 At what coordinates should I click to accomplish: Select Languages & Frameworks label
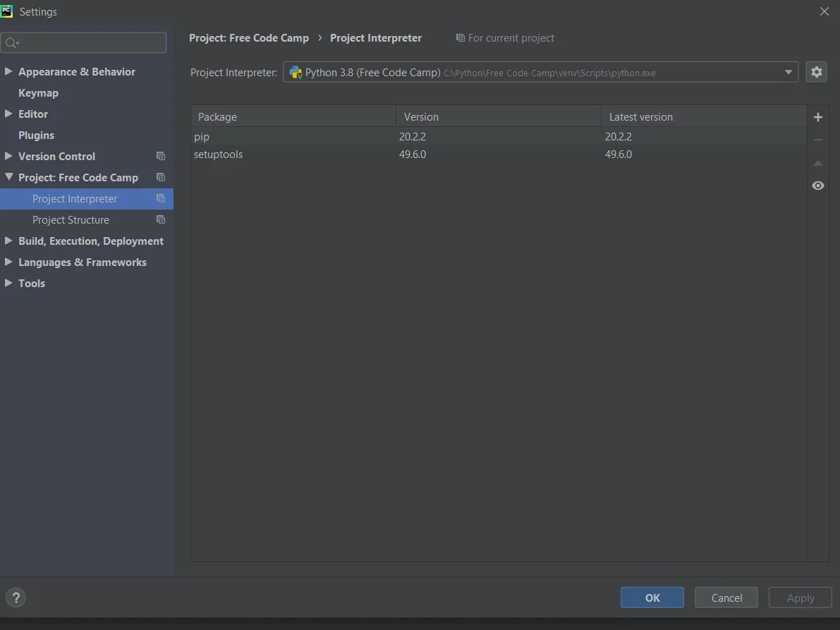[83, 262]
